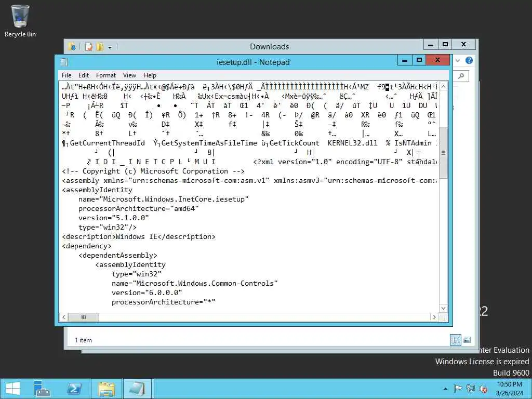Viewport: 532px width, 399px height.
Task: Click the Notepad vertical scrollbar up arrow
Action: (x=443, y=86)
